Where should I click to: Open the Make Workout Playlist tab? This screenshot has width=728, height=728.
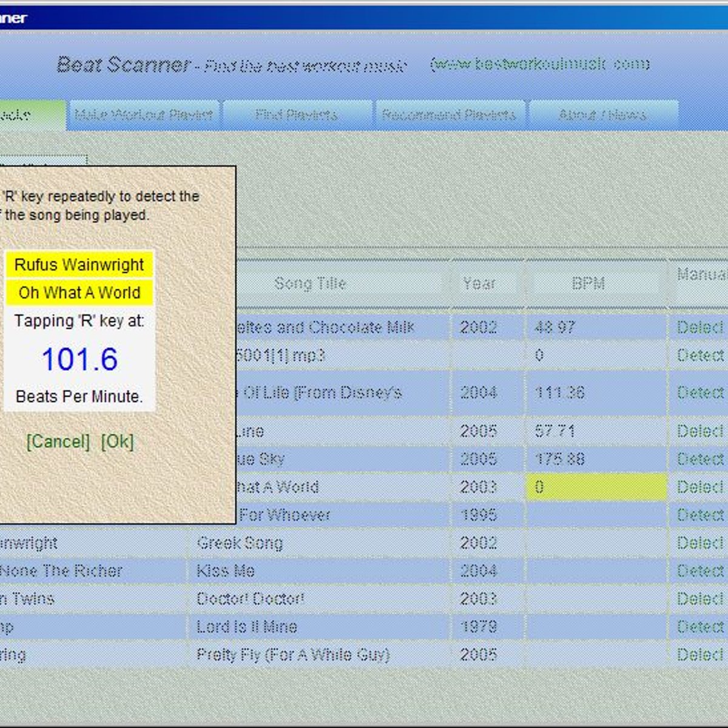click(x=144, y=115)
